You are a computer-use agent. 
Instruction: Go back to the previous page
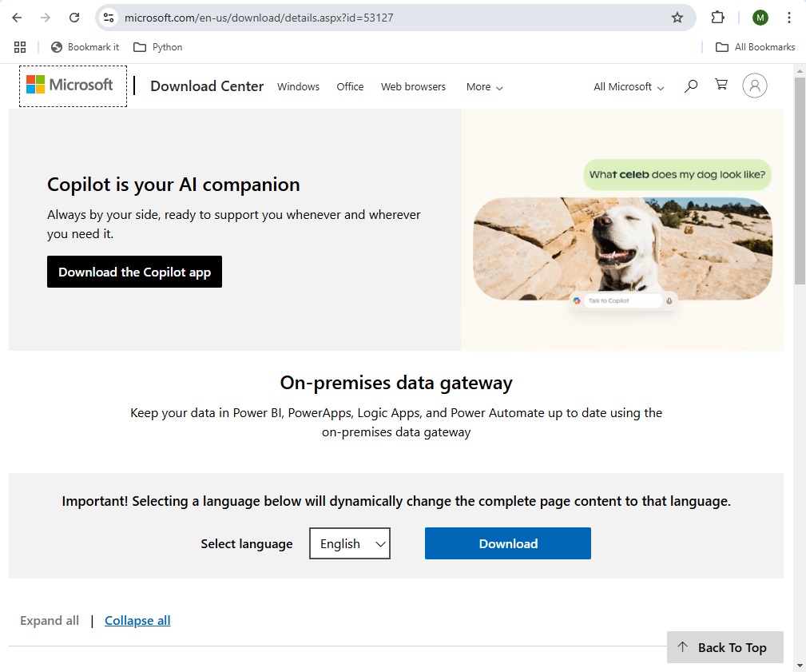click(x=17, y=18)
